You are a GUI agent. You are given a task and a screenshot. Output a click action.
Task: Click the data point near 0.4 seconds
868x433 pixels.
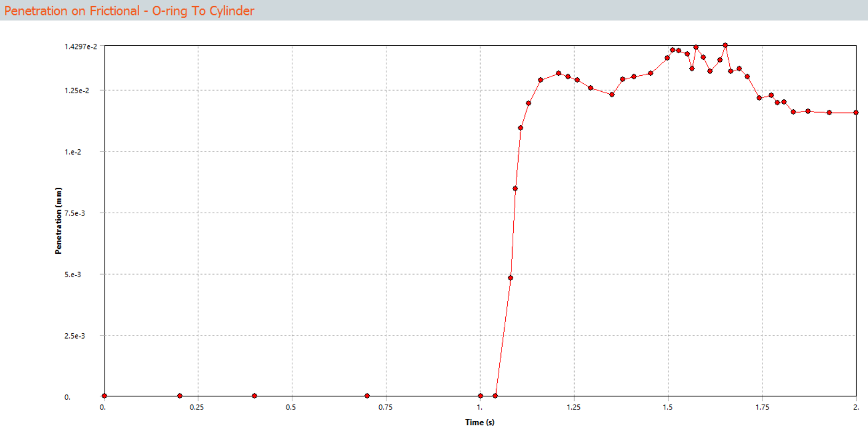pyautogui.click(x=254, y=396)
